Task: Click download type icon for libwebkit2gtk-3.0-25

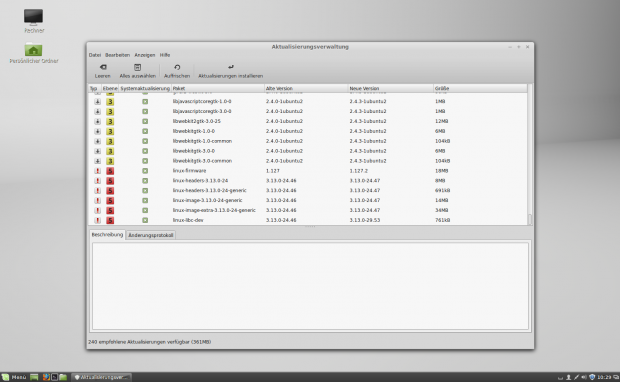Action: 97,121
